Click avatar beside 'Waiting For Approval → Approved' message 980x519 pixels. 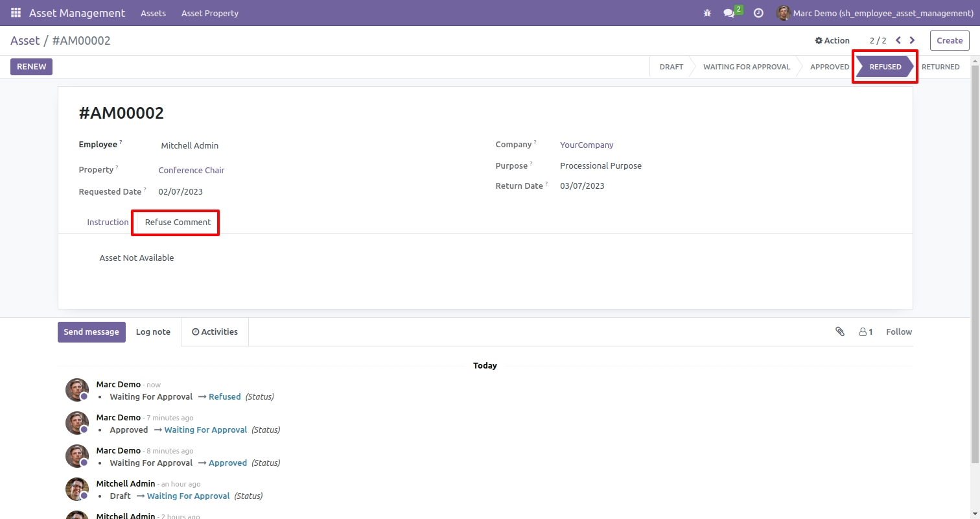[x=77, y=456]
